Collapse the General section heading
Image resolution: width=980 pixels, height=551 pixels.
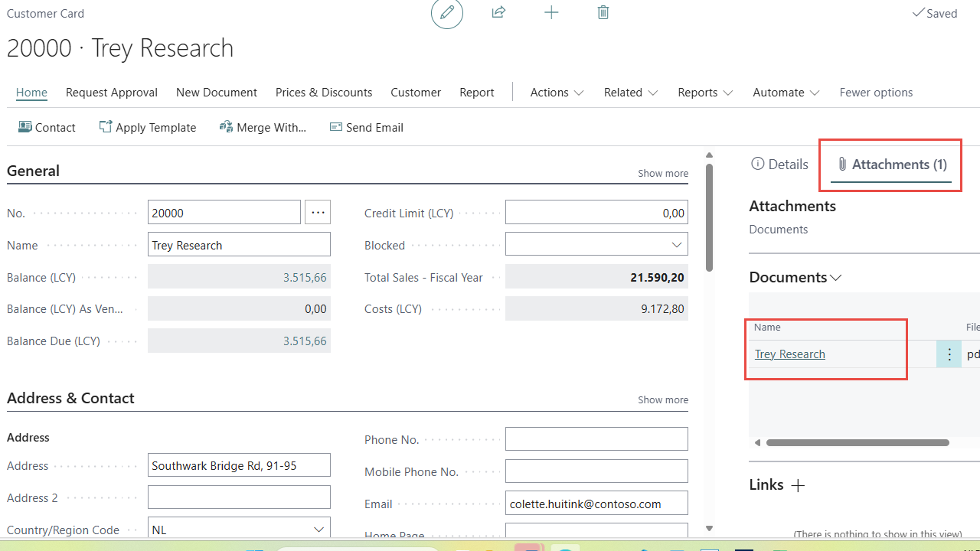[x=33, y=171]
